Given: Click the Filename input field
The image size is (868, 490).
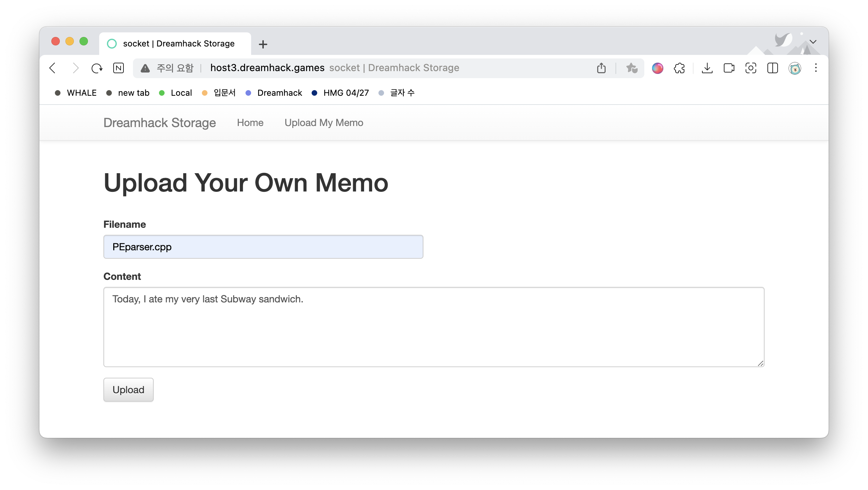Looking at the screenshot, I should (263, 247).
